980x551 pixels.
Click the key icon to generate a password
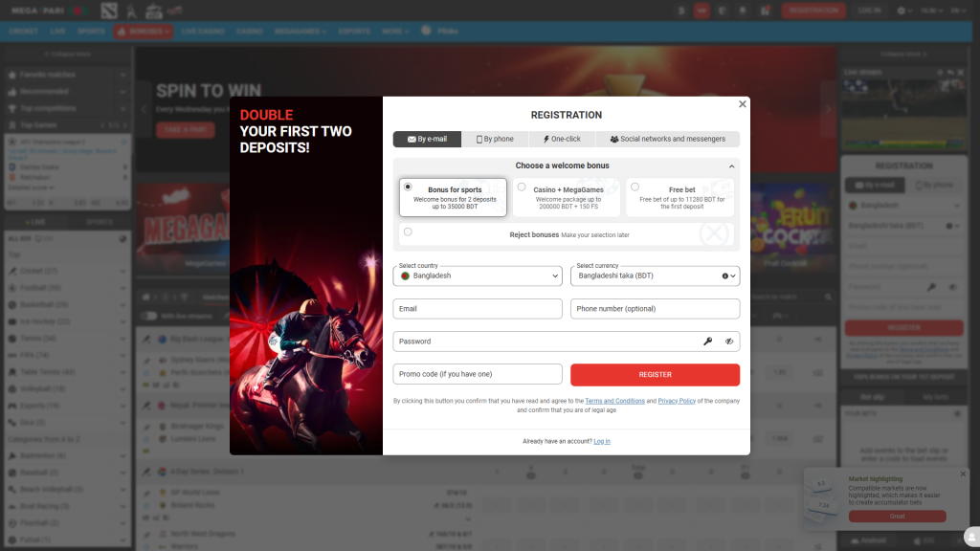pyautogui.click(x=710, y=342)
